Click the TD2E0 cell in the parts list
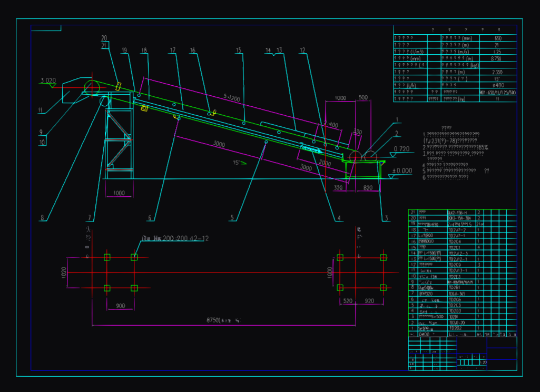Screen dimensions: 540x392 (455, 311)
